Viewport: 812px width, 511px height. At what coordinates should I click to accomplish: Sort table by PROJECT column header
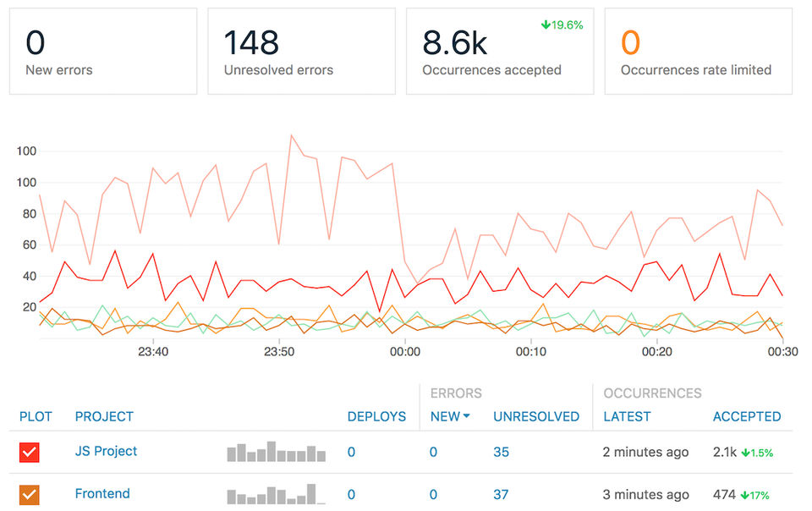click(104, 416)
